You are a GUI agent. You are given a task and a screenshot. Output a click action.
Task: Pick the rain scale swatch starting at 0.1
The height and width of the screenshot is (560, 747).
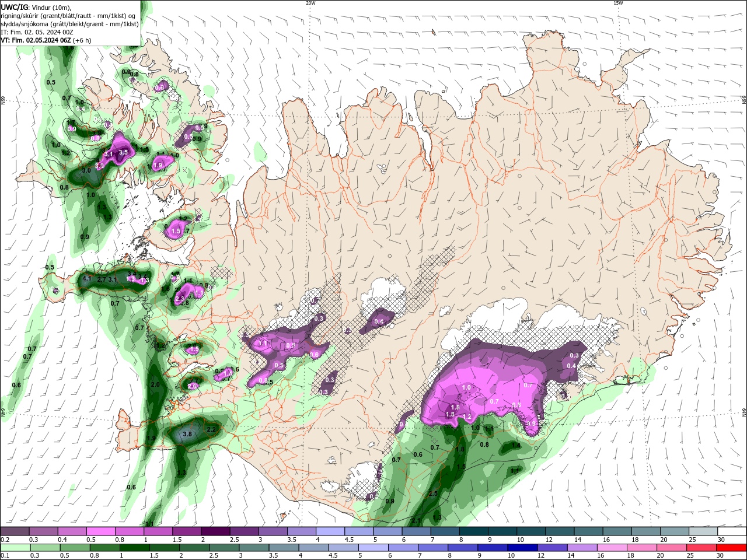point(15,548)
